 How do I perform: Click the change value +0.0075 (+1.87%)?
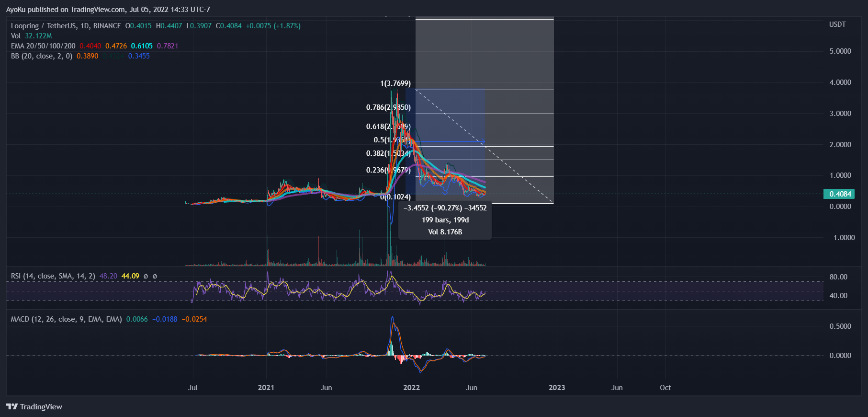pos(273,26)
